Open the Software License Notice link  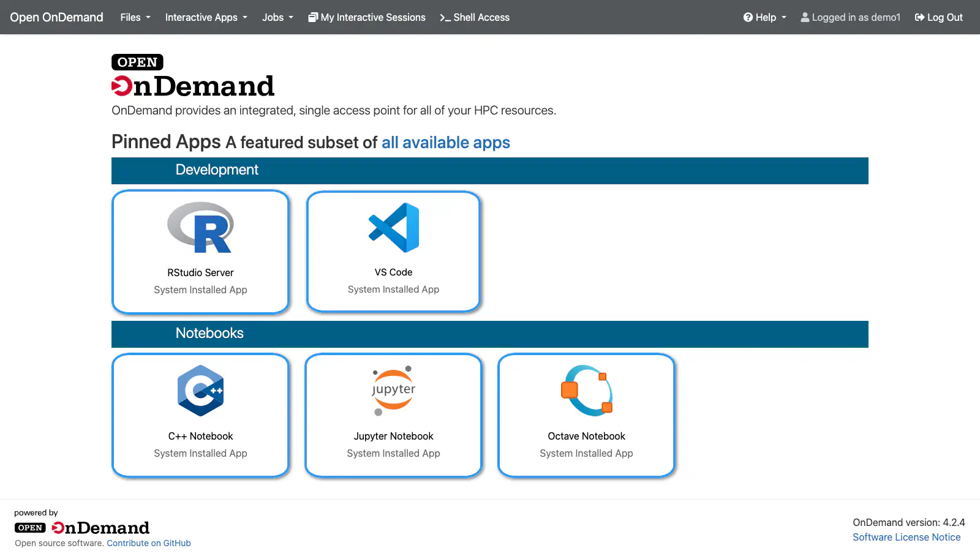[x=907, y=537]
